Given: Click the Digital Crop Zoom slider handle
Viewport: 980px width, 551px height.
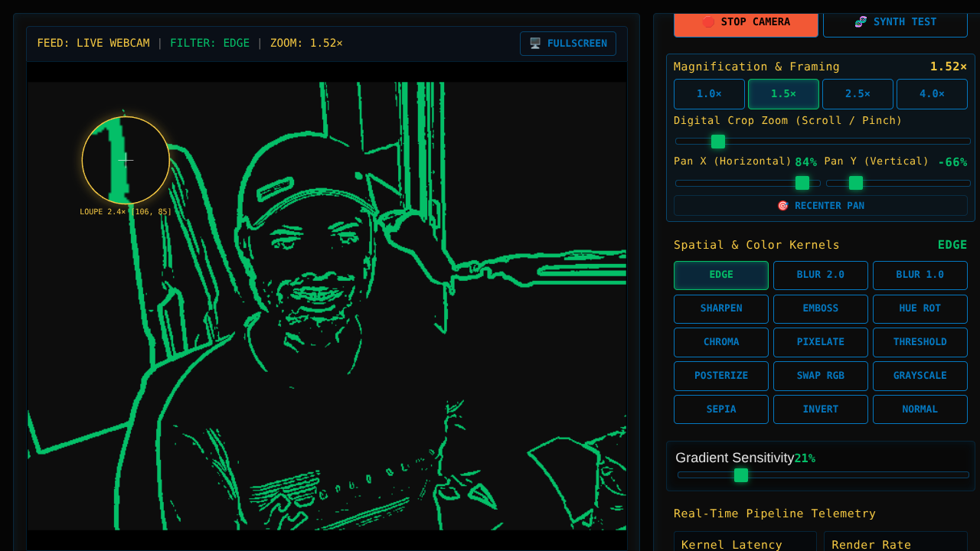Looking at the screenshot, I should 718,142.
